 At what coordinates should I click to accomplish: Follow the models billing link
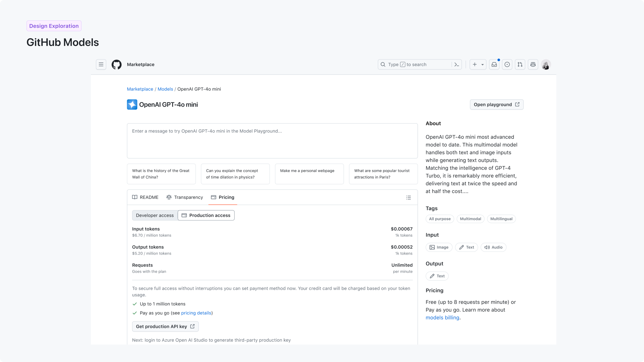click(442, 318)
